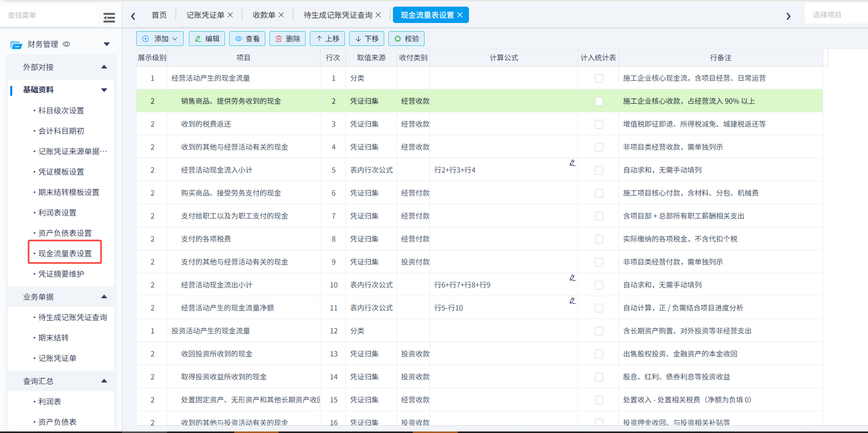868x433 pixels.
Task: Expand the 外部对接 section
Action: tap(104, 67)
